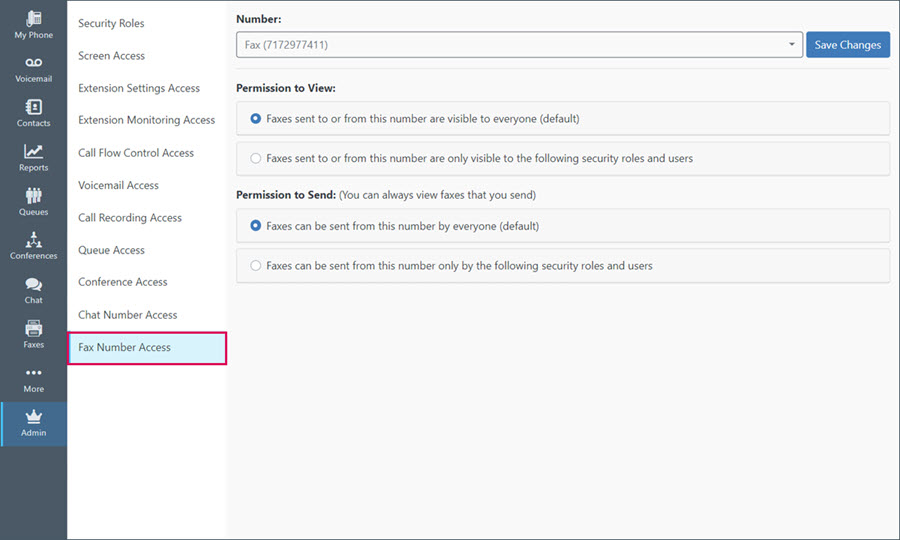Screen dimensions: 900x540
Task: Click the Faxes printer icon
Action: 33,328
